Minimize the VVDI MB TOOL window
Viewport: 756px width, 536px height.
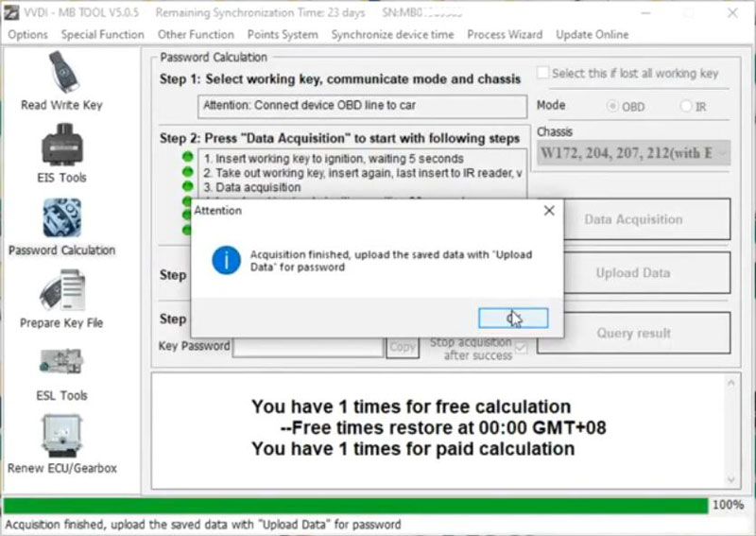coord(646,13)
